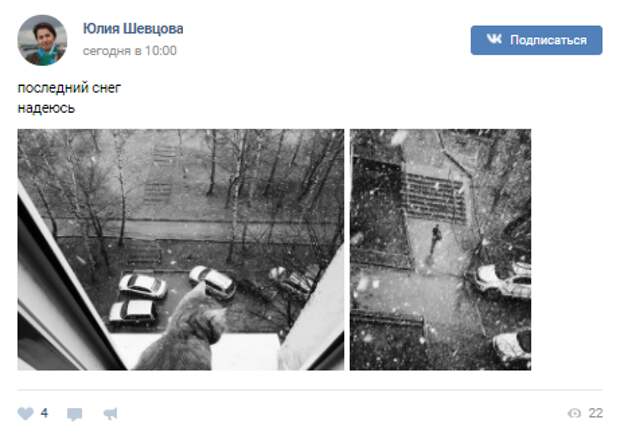Click the eye views icon
The height and width of the screenshot is (439, 620).
pyautogui.click(x=574, y=413)
